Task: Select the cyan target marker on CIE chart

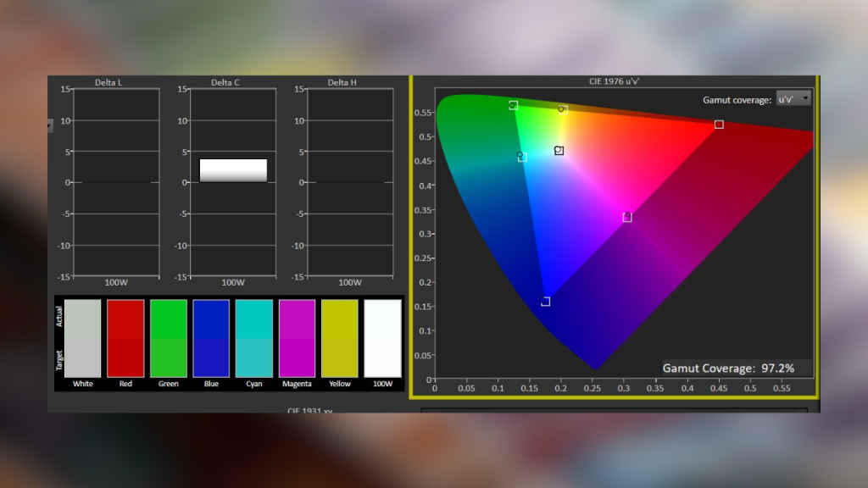Action: click(x=522, y=157)
